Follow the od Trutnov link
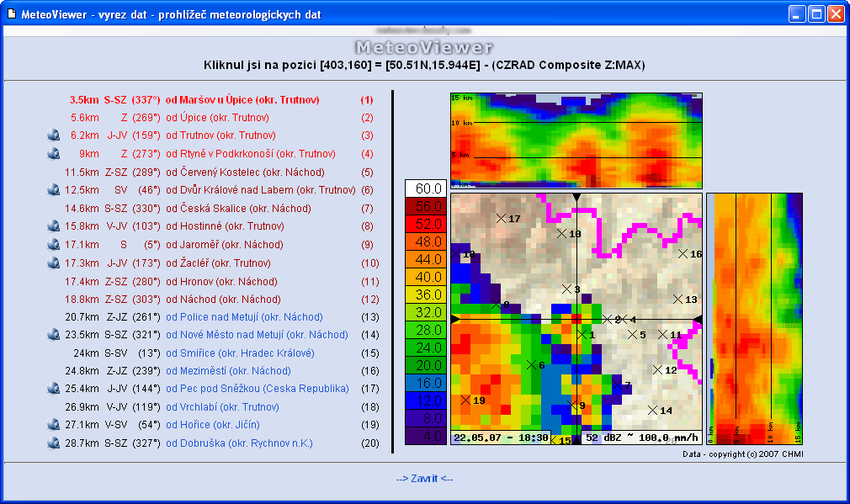This screenshot has height=504, width=850. 220,135
